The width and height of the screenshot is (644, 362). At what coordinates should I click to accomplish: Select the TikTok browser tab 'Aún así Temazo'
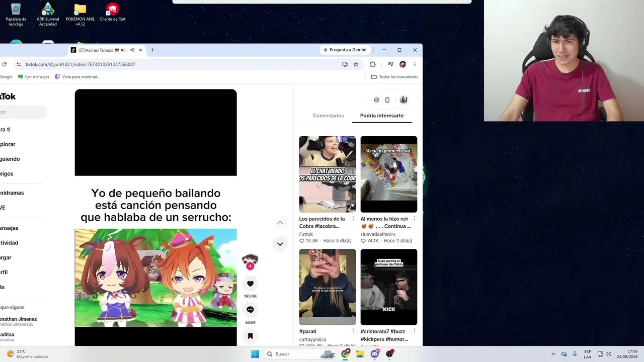(107, 50)
